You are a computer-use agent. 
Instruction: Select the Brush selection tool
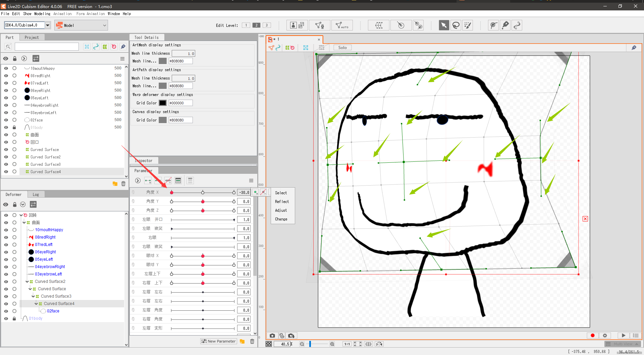coord(468,25)
